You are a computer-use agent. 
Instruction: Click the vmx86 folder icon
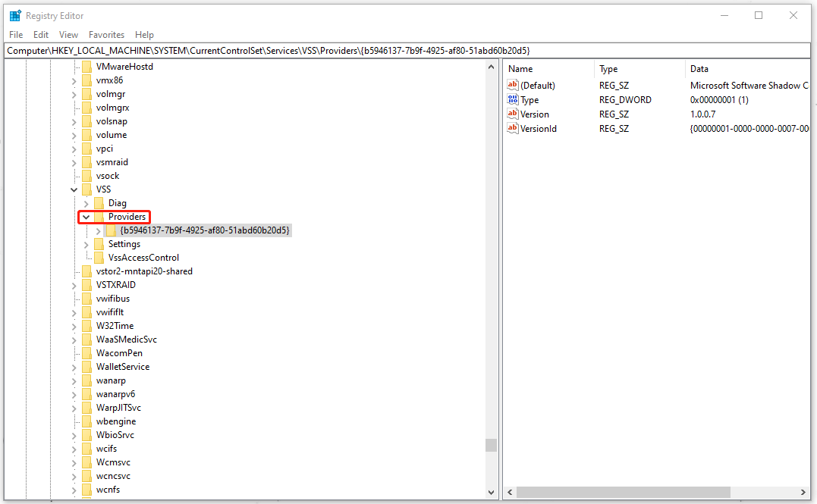87,80
